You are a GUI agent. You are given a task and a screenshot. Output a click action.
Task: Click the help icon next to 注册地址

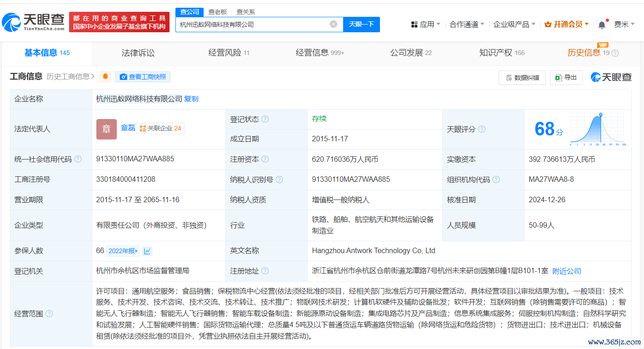[265, 271]
